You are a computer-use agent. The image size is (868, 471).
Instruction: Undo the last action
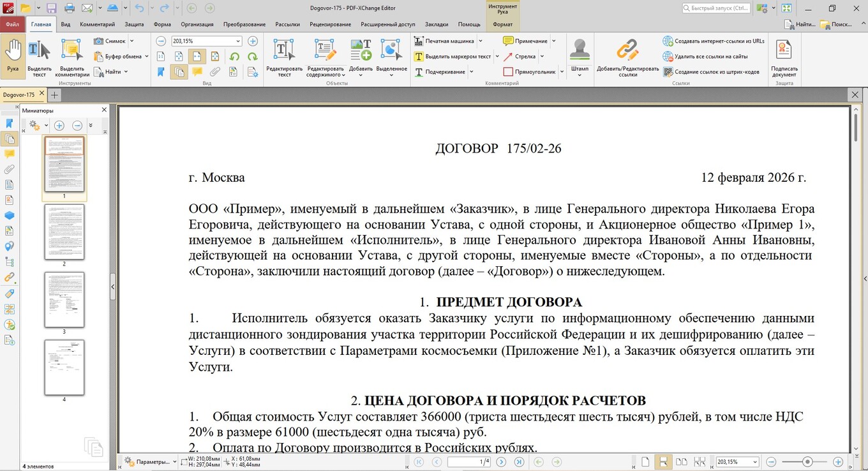(x=140, y=8)
